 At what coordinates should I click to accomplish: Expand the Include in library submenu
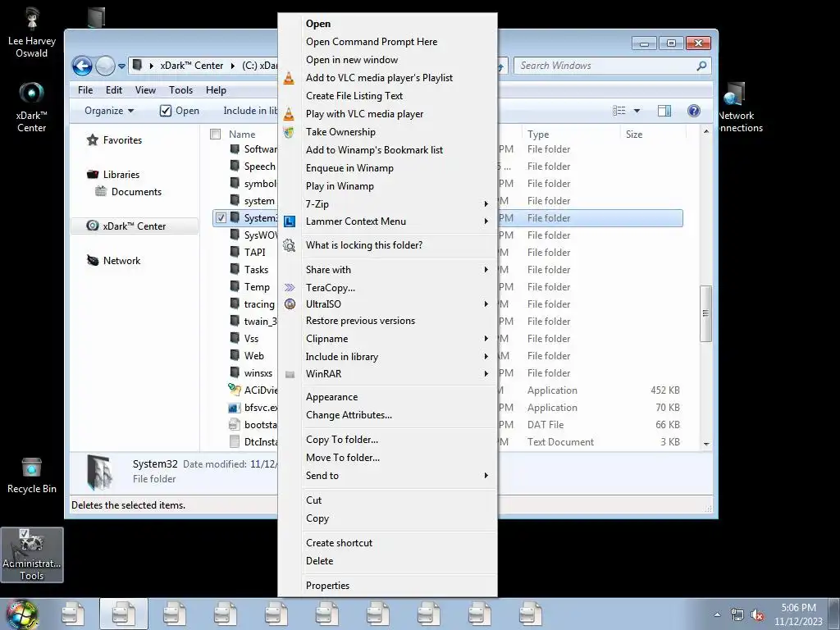click(x=398, y=357)
